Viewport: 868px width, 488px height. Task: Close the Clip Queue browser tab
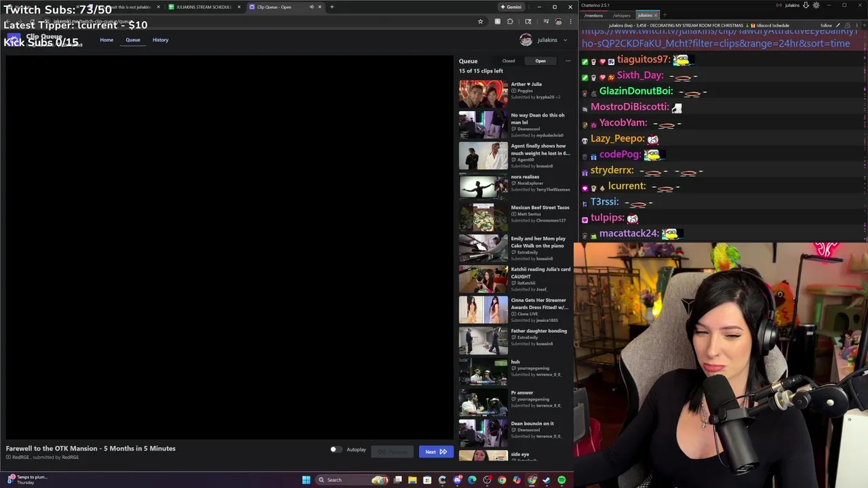click(320, 7)
